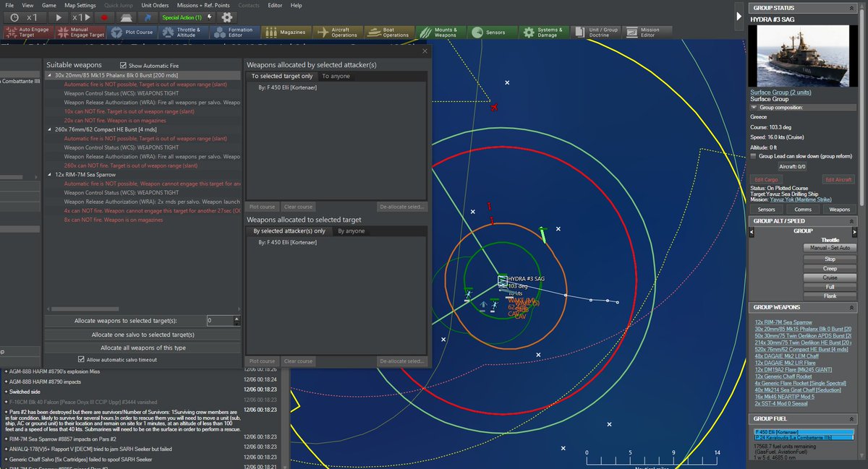
Task: Click the blue arrow toolbar icon
Action: [x=148, y=17]
